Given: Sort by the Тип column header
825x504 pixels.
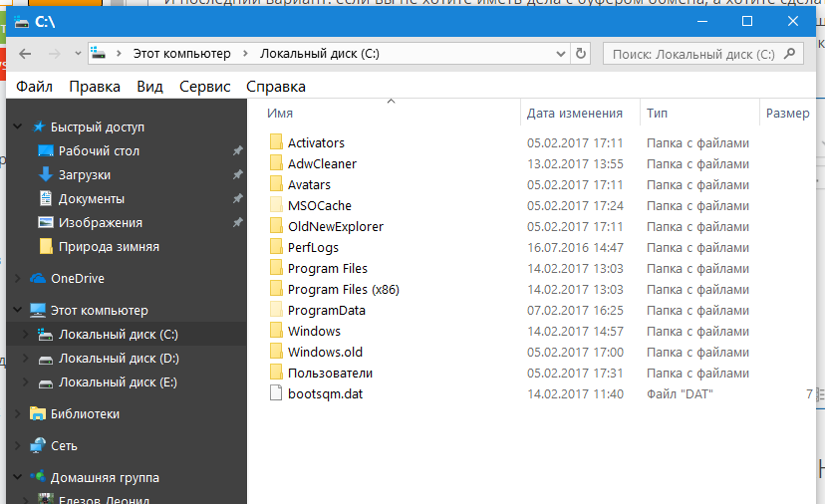Looking at the screenshot, I should click(x=658, y=114).
